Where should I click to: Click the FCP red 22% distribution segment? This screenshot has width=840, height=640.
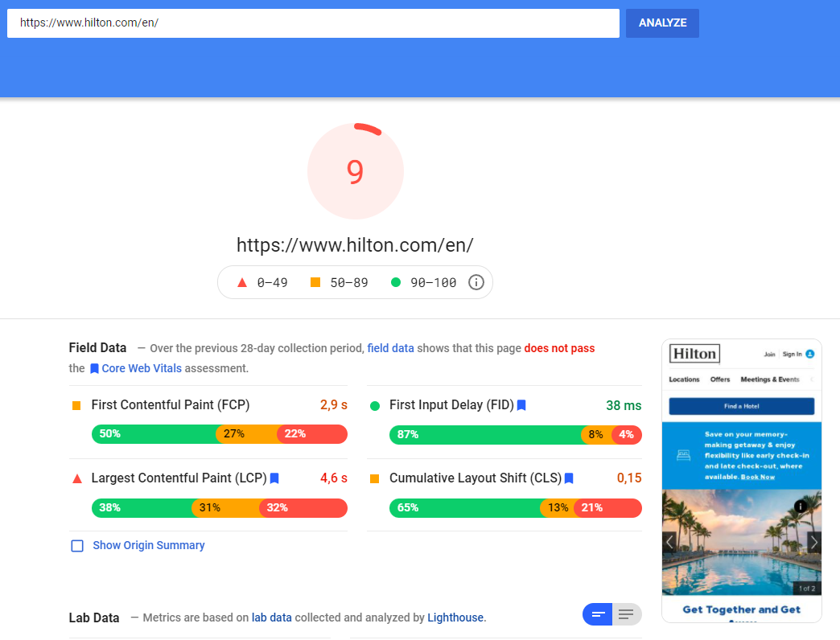click(312, 434)
